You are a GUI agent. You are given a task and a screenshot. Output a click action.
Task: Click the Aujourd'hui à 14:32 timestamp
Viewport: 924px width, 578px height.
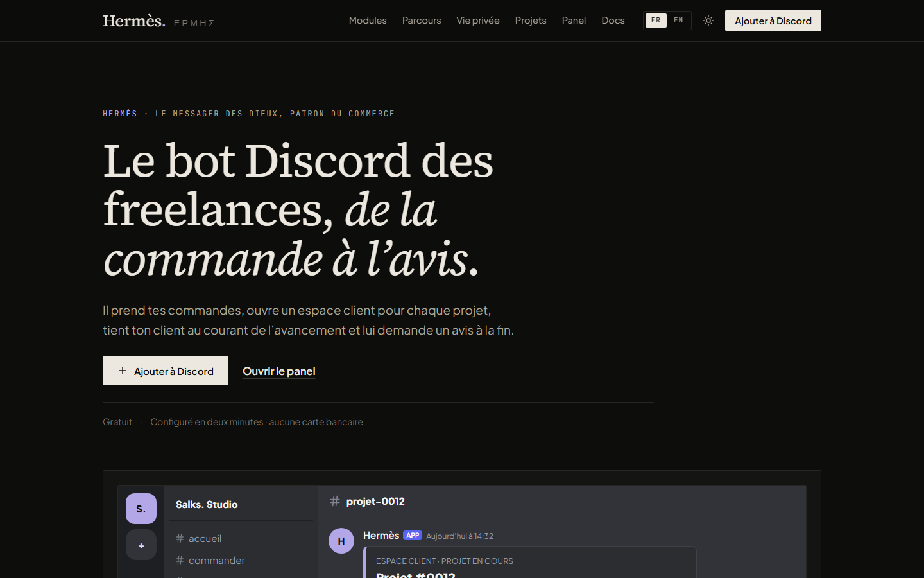[x=459, y=536]
